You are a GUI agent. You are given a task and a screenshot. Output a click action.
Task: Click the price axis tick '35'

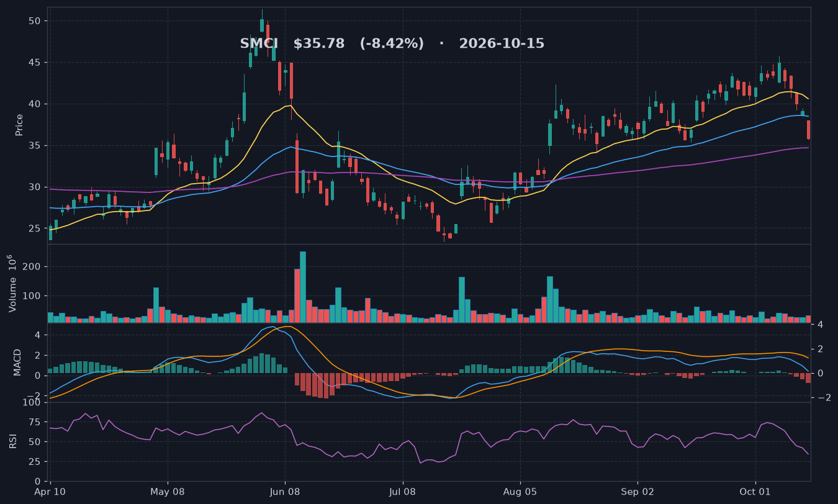(x=34, y=146)
